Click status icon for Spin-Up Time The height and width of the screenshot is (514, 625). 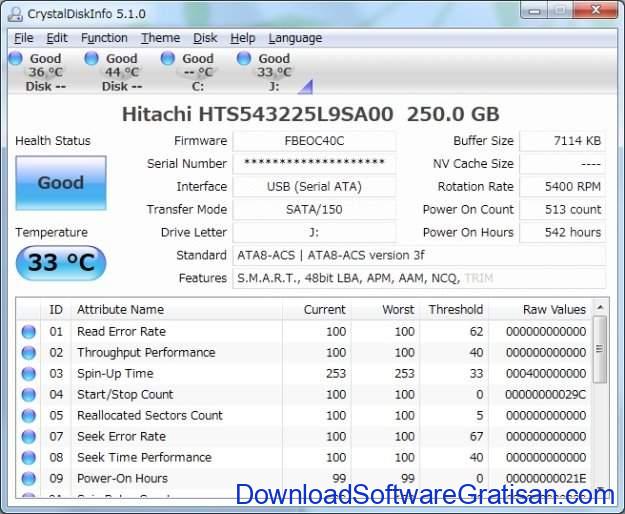pyautogui.click(x=29, y=374)
